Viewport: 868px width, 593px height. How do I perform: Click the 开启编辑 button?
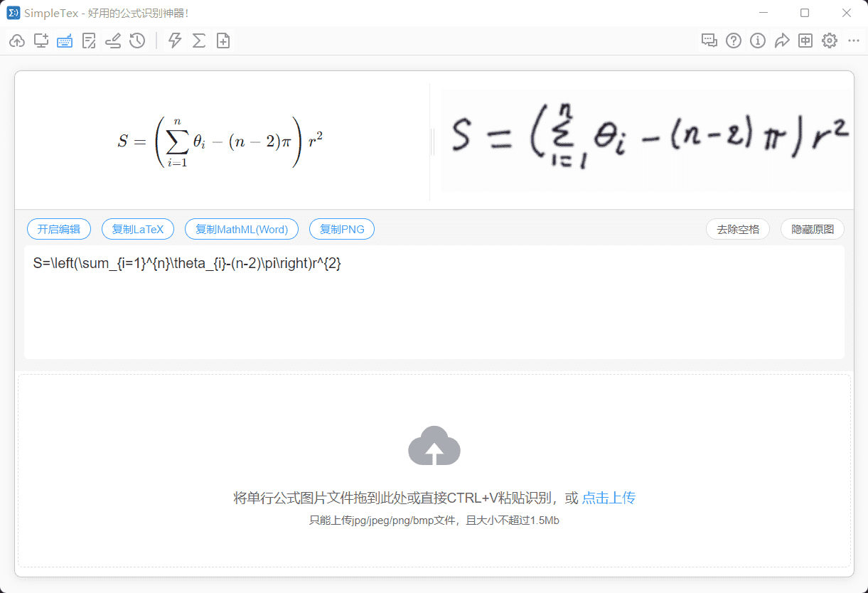[59, 229]
